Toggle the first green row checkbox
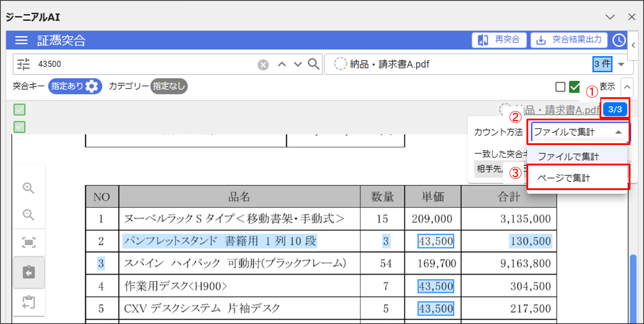The image size is (644, 324). (x=19, y=110)
